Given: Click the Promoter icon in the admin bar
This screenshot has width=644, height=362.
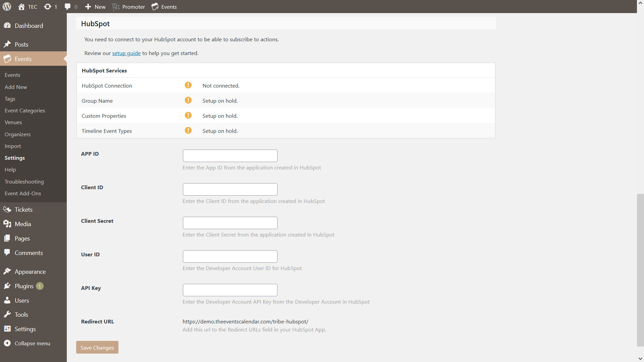Looking at the screenshot, I should point(116,6).
